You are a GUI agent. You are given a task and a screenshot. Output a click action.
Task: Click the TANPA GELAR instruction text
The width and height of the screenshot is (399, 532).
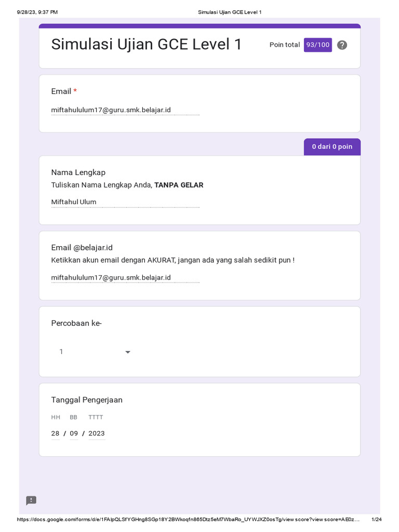click(x=179, y=185)
